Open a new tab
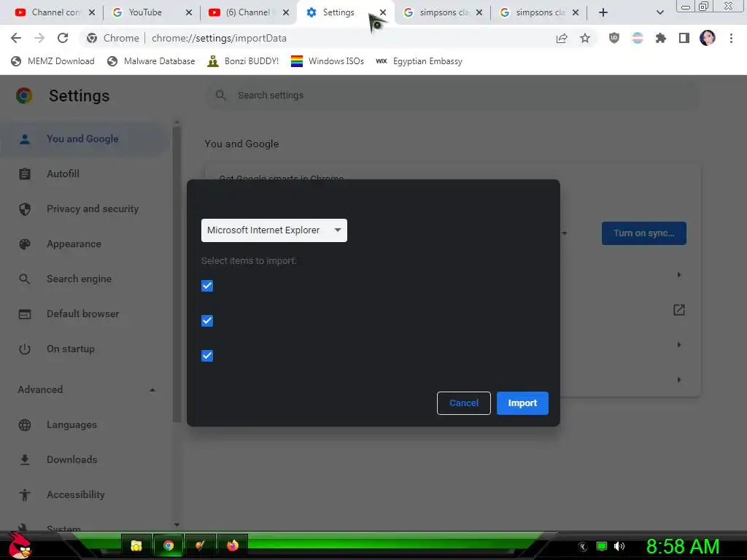 (x=603, y=12)
